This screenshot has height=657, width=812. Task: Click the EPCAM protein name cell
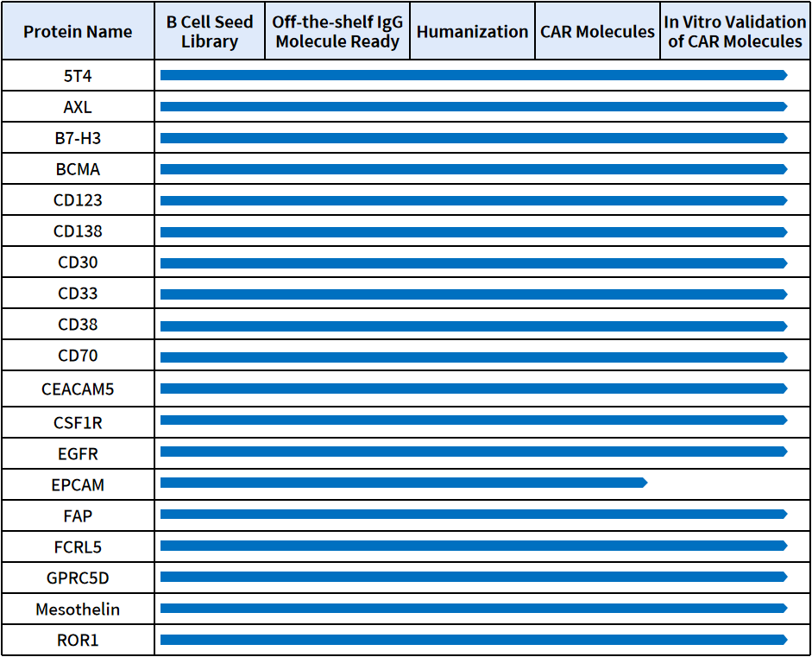(x=78, y=485)
